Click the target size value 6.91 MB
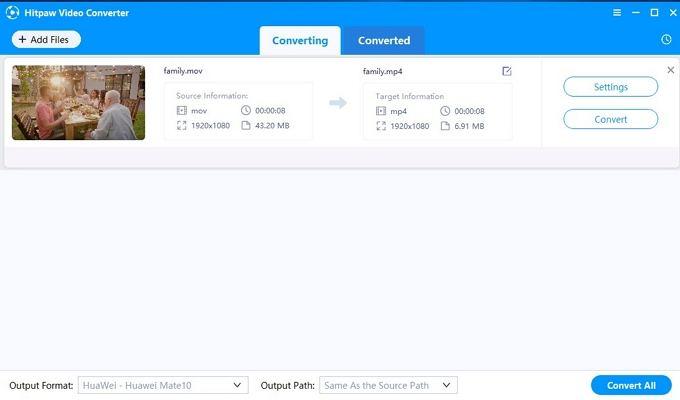The image size is (680, 400). (469, 126)
